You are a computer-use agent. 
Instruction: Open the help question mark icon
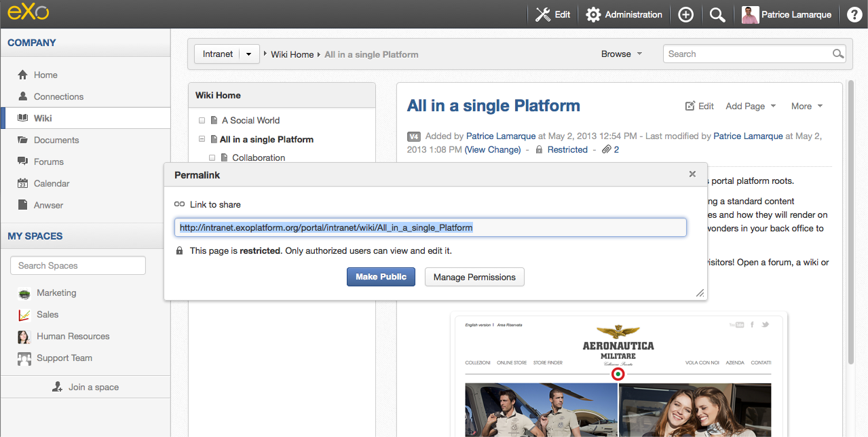pos(854,14)
